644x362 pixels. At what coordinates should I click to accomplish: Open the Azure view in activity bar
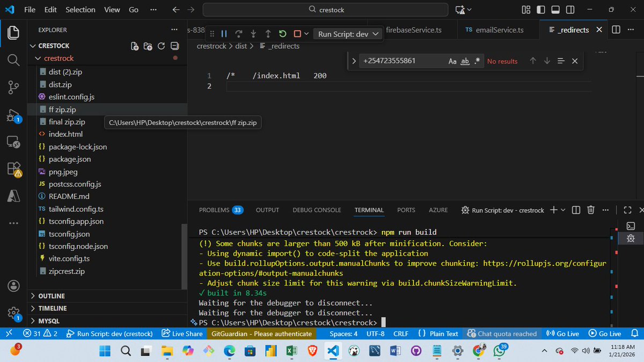(13, 196)
